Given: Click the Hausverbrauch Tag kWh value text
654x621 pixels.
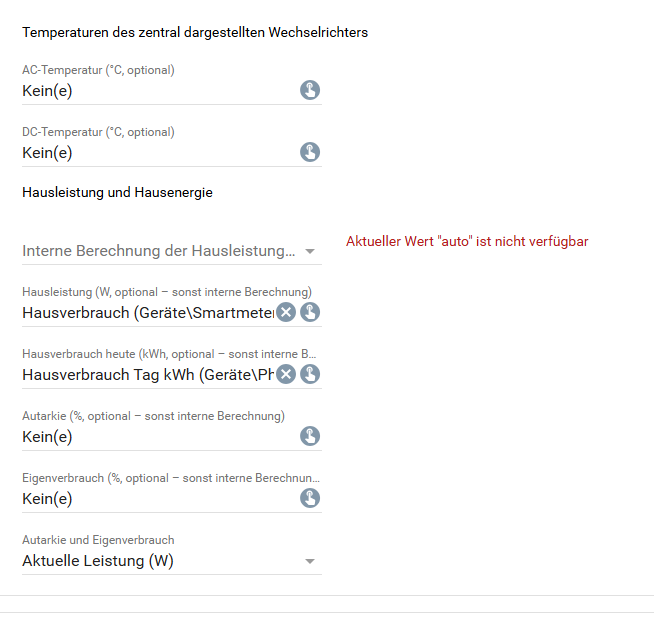Looking at the screenshot, I should click(x=148, y=375).
